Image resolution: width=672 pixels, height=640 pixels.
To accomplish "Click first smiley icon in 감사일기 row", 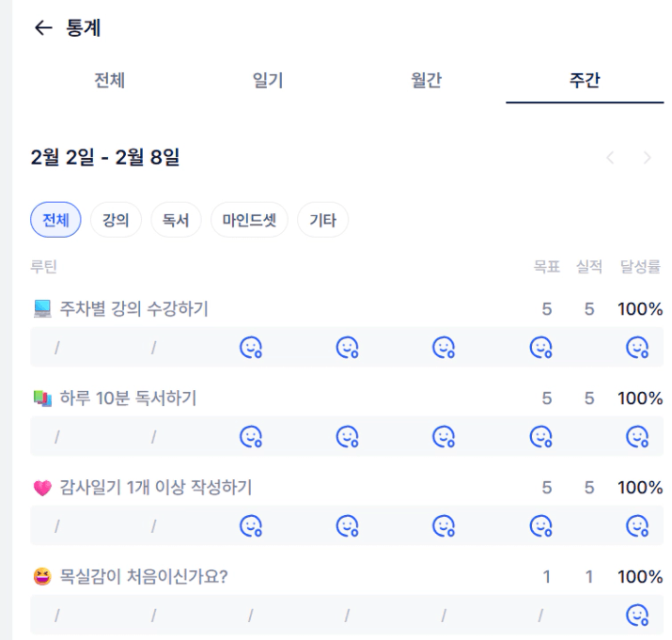I will [x=251, y=526].
